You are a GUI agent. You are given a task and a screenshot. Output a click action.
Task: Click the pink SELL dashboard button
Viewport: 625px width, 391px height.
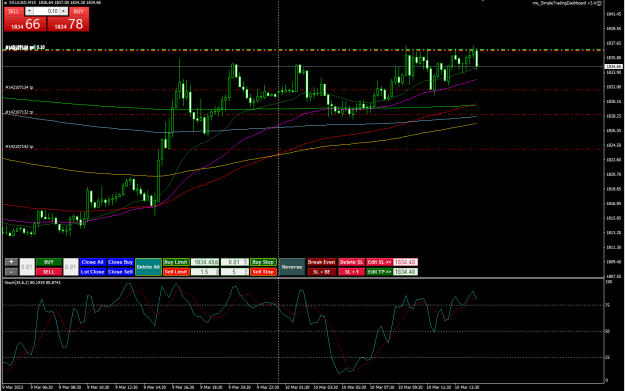pyautogui.click(x=49, y=272)
